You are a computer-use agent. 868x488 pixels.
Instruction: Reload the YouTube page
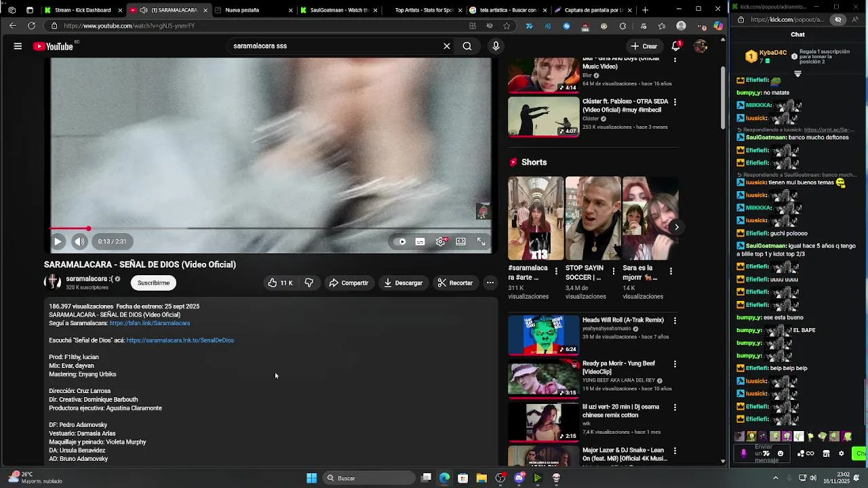(31, 26)
